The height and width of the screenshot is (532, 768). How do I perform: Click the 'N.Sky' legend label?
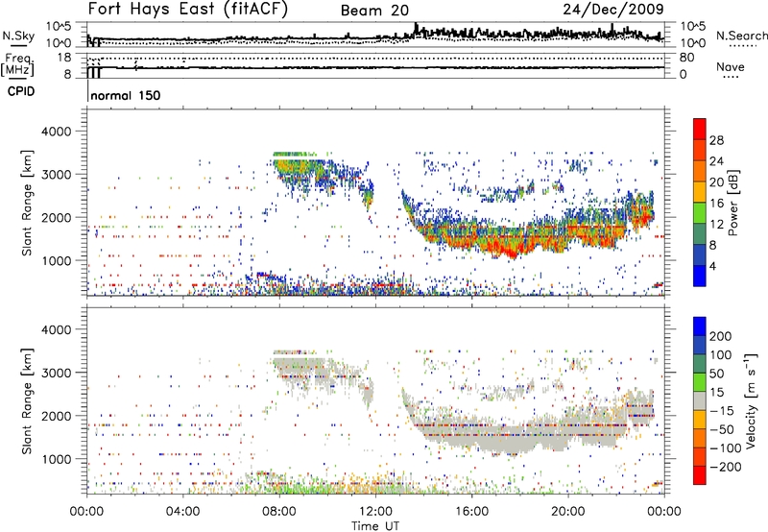pyautogui.click(x=18, y=36)
